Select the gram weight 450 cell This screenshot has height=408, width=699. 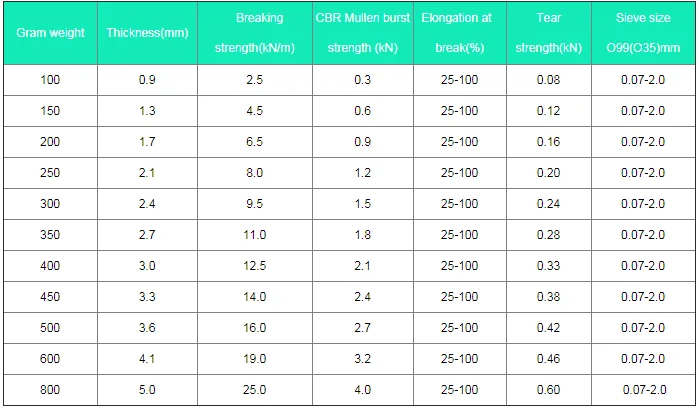[x=50, y=297]
